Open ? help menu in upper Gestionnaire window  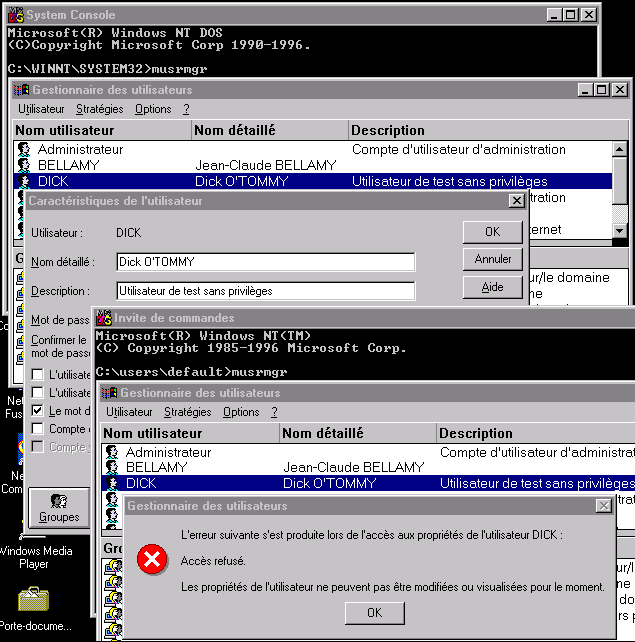click(x=186, y=109)
